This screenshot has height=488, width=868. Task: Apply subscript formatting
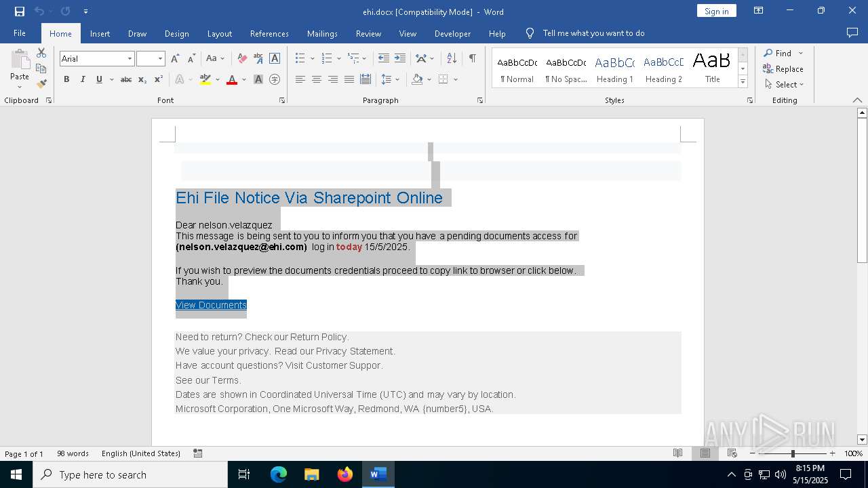(x=142, y=80)
